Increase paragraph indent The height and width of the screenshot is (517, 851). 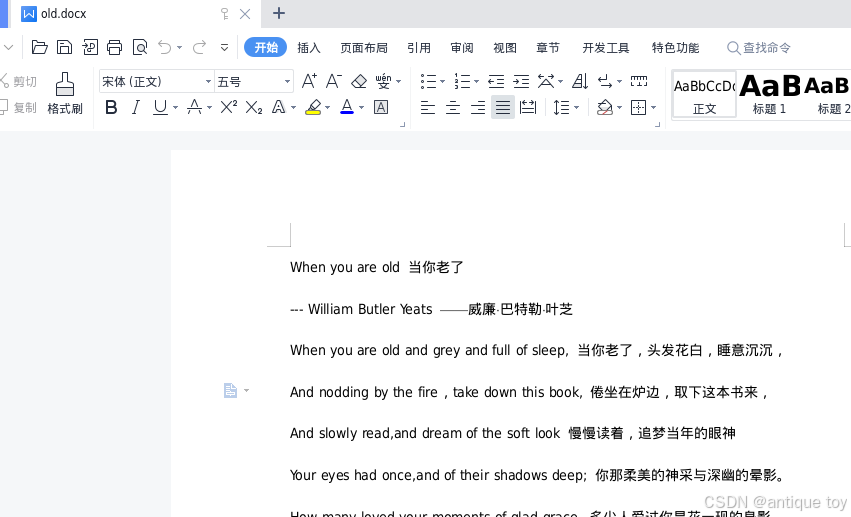pyautogui.click(x=521, y=81)
